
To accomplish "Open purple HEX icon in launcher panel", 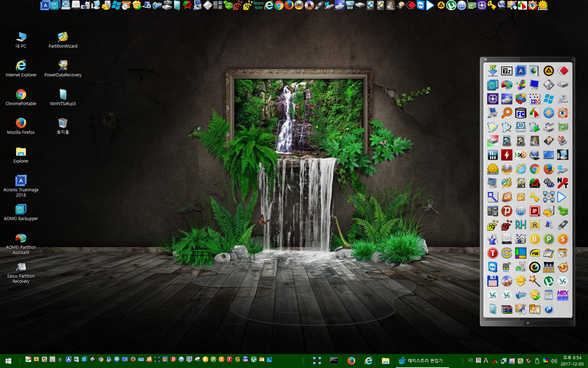I will point(562,295).
